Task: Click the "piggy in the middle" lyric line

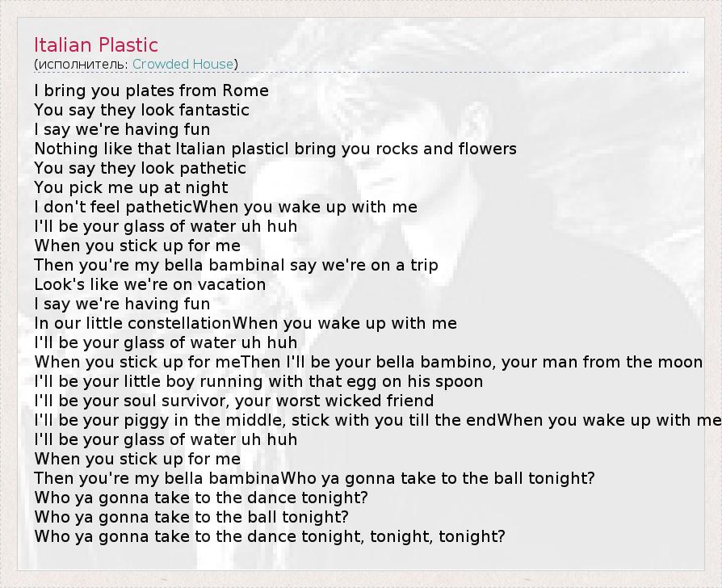Action: coord(376,420)
